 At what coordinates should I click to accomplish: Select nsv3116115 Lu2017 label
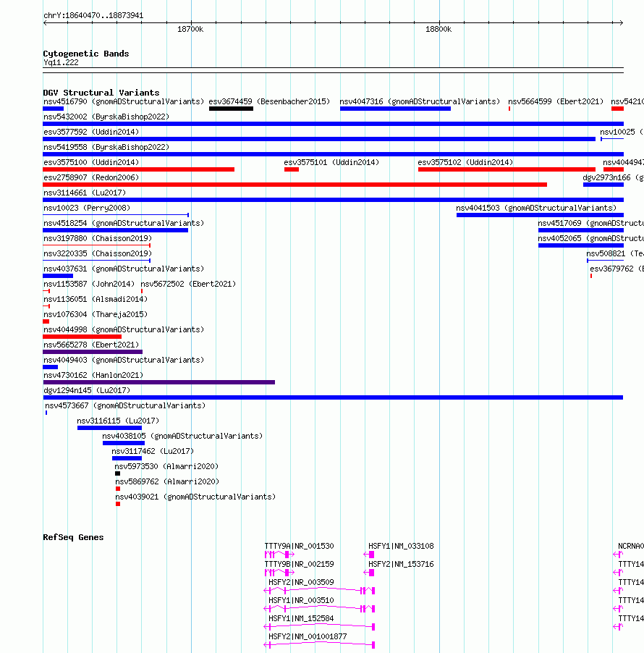click(x=118, y=421)
